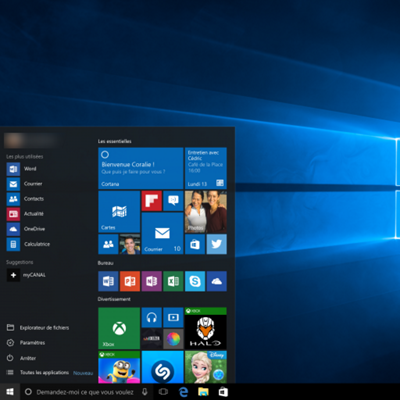This screenshot has height=400, width=400.
Task: Open the messaging chat tile
Action: (173, 201)
